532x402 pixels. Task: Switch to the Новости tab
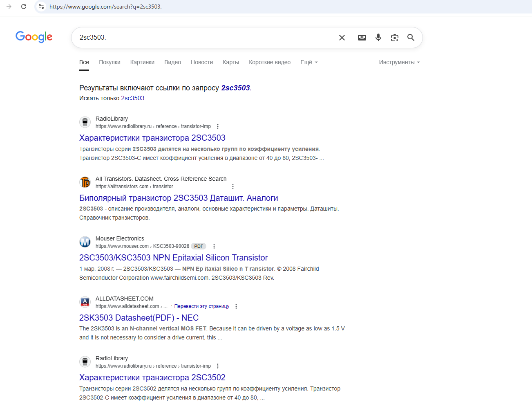click(x=202, y=62)
